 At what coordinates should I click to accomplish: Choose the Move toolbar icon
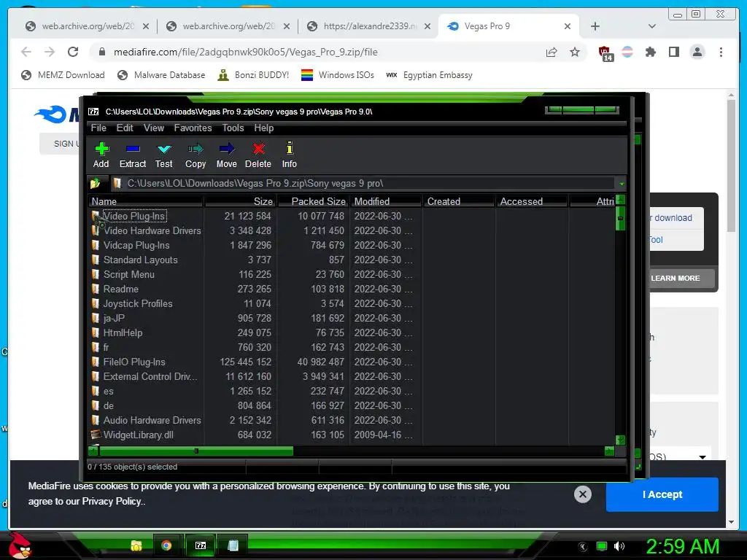tap(226, 155)
